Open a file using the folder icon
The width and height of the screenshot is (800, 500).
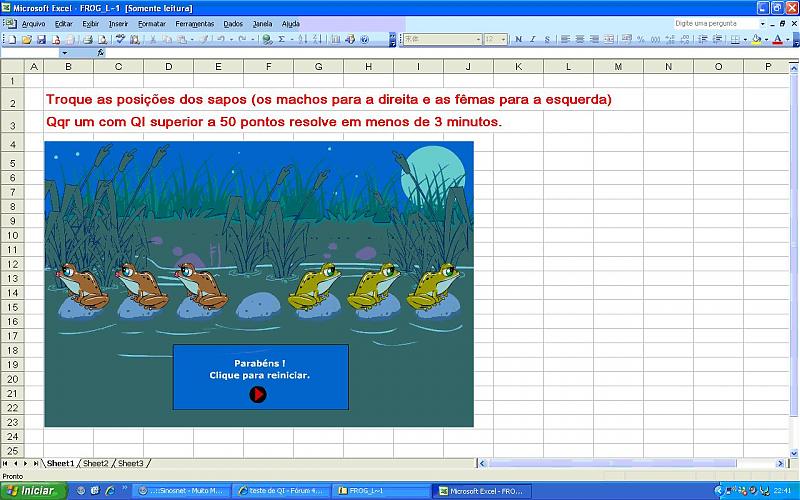pos(27,39)
